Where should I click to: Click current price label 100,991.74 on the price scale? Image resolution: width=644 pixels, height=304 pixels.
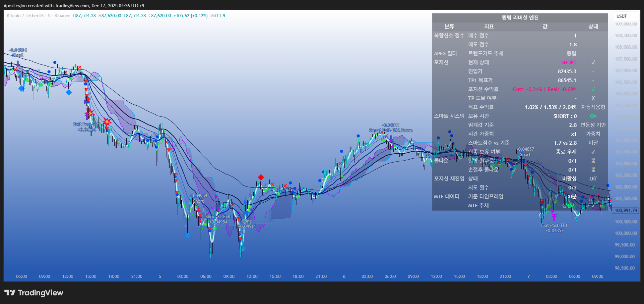coord(626,211)
